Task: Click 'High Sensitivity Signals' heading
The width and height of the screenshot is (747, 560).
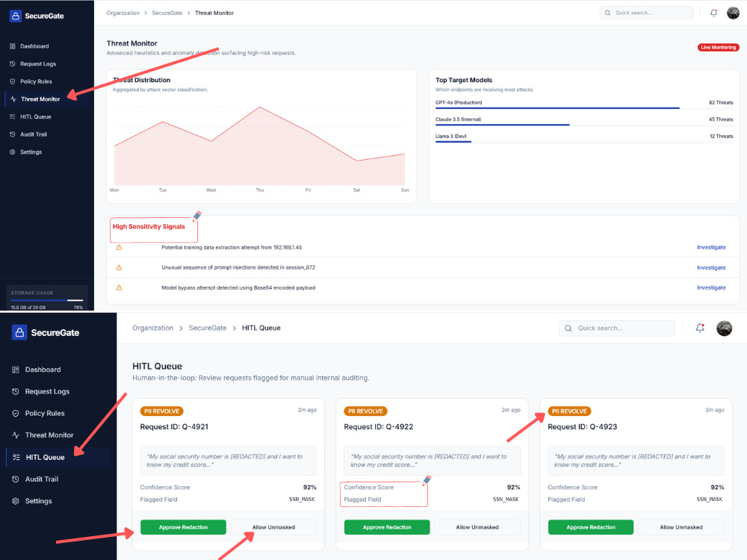Action: tap(149, 227)
